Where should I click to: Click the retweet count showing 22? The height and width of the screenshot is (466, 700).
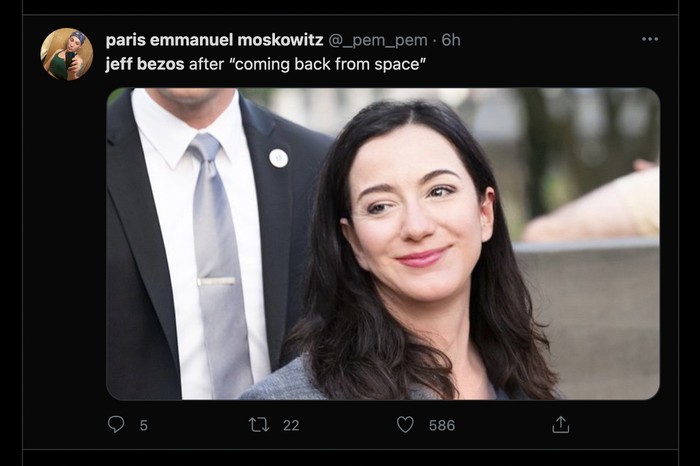pyautogui.click(x=291, y=425)
